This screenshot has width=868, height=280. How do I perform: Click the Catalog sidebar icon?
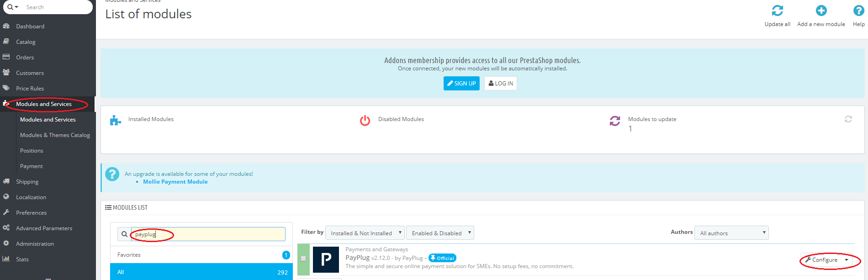6,42
